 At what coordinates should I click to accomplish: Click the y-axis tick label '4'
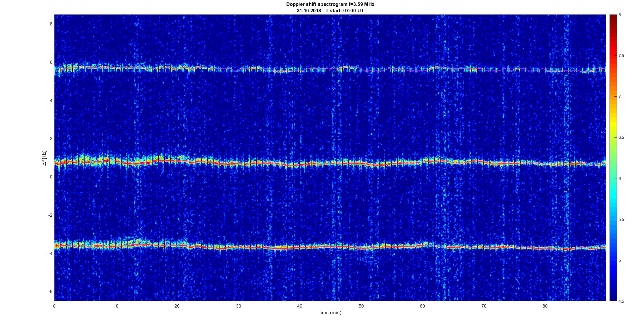pyautogui.click(x=51, y=100)
